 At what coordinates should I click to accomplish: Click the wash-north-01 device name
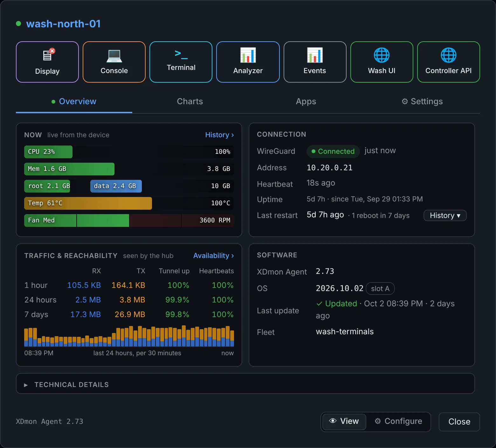click(x=63, y=24)
